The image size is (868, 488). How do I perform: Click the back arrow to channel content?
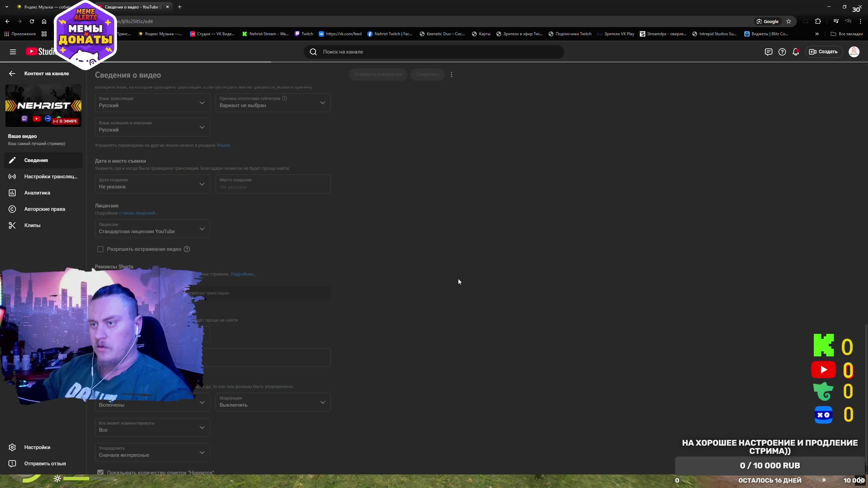coord(12,74)
